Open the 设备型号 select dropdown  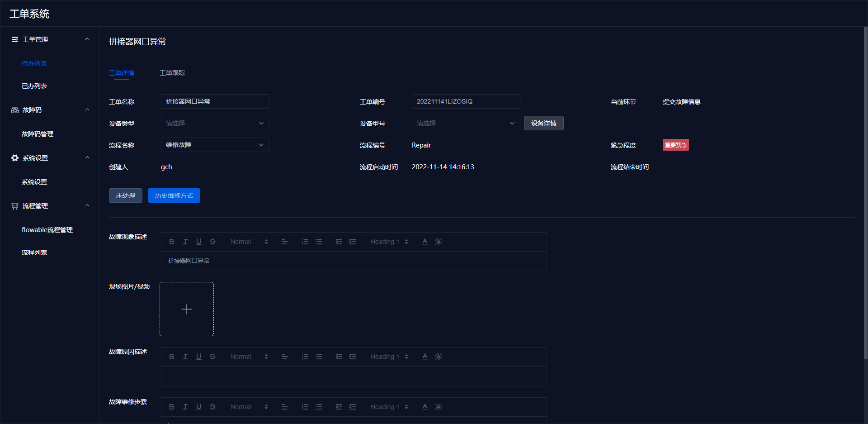point(466,123)
